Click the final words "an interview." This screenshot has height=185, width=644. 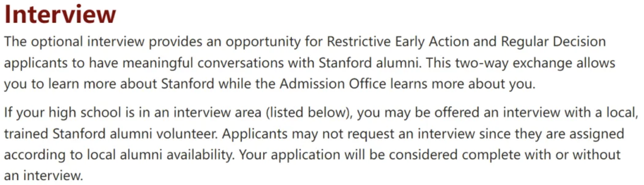(x=44, y=176)
